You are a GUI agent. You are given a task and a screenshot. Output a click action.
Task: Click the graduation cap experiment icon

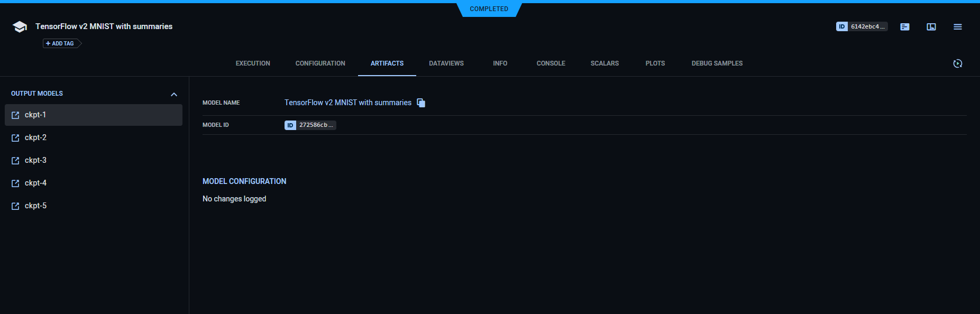pyautogui.click(x=20, y=27)
